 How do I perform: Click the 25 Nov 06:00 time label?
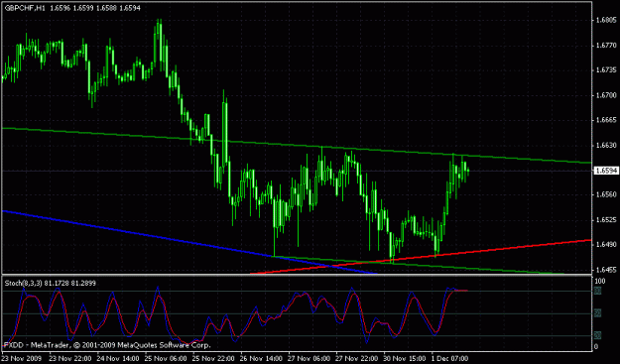pyautogui.click(x=166, y=359)
